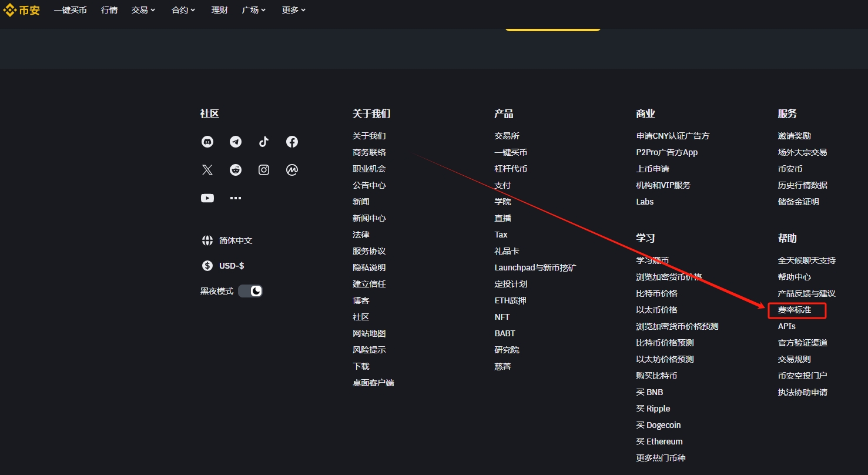Open the 职业机会 link
The image size is (868, 475).
tap(369, 169)
